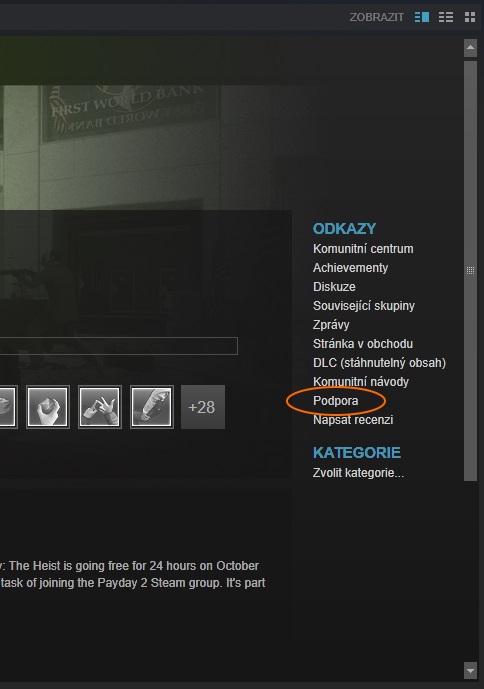Image resolution: width=484 pixels, height=689 pixels.
Task: Open achievement icon with hand and sleeve
Action: pyautogui.click(x=152, y=407)
